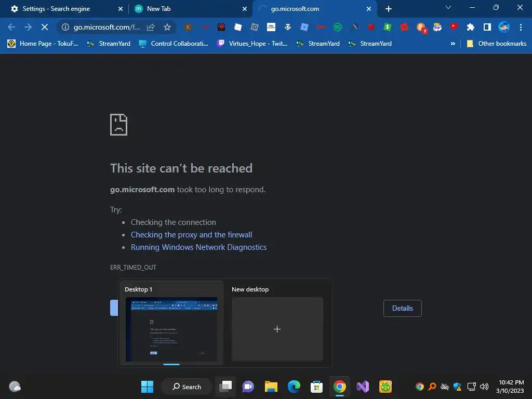Toggle the Chrome side panel
This screenshot has width=532, height=399.
[487, 27]
